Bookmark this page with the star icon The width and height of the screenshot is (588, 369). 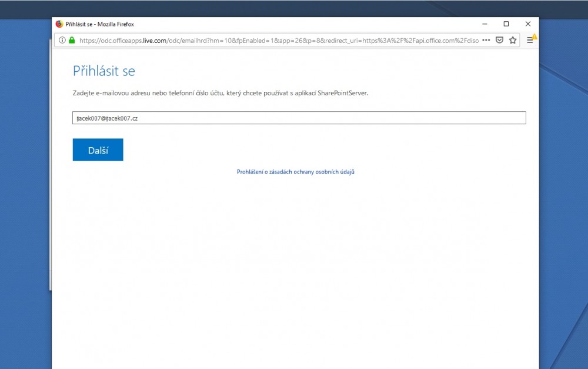[x=513, y=41]
